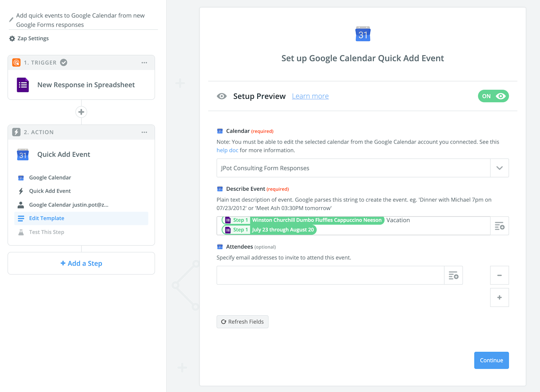Screen dimensions: 540x392
Task: Click small calendar icon beside Attendees label
Action: point(220,247)
